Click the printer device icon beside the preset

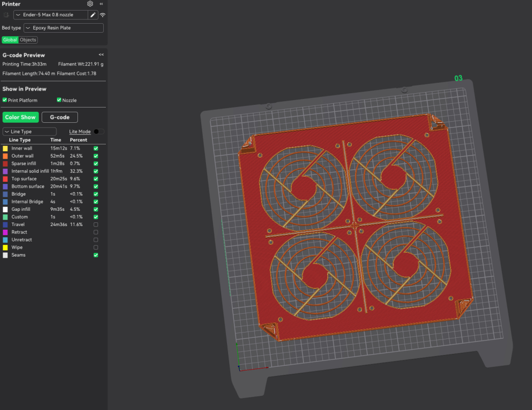(6, 15)
